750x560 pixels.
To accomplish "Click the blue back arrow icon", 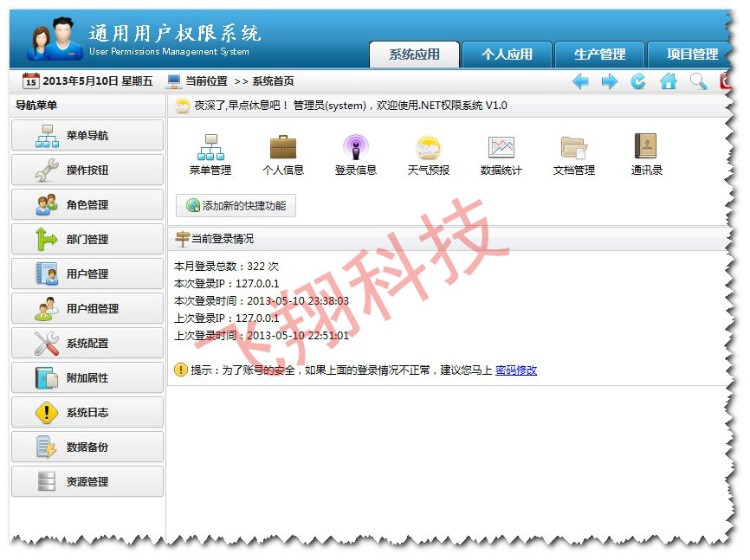I will tap(580, 82).
